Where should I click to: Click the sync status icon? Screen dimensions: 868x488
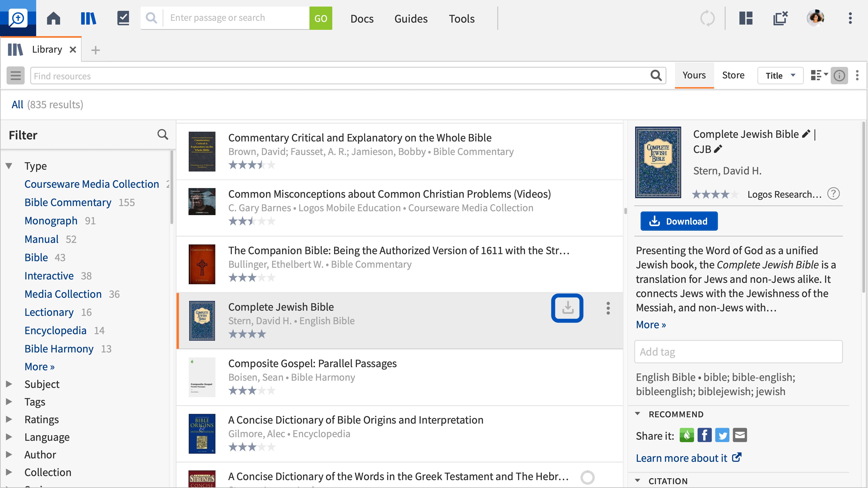click(707, 18)
